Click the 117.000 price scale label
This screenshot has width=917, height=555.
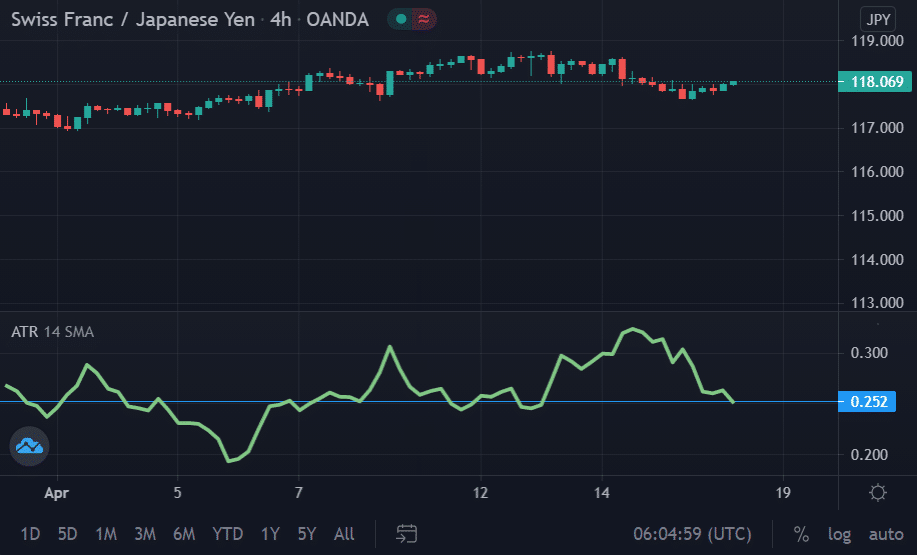pyautogui.click(x=877, y=127)
